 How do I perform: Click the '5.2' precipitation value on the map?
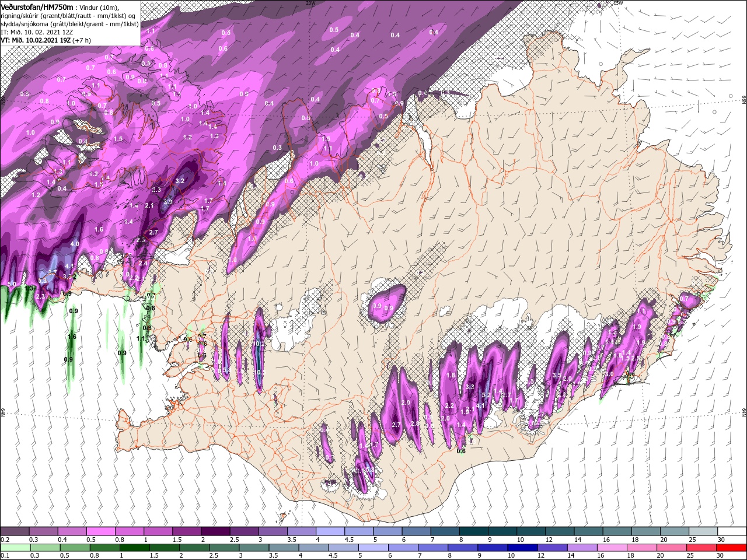point(486,395)
